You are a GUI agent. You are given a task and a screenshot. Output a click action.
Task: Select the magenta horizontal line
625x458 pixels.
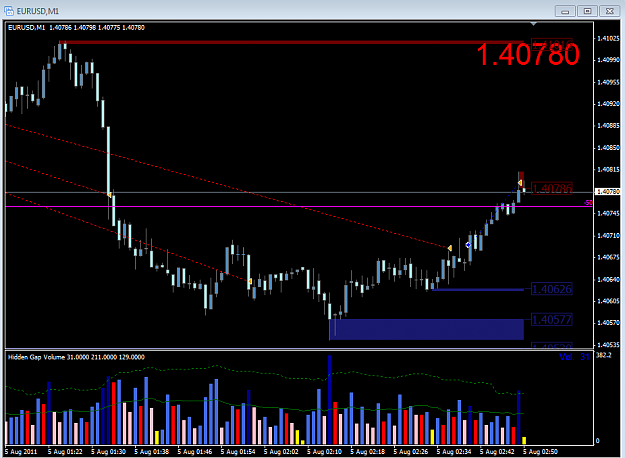click(299, 206)
